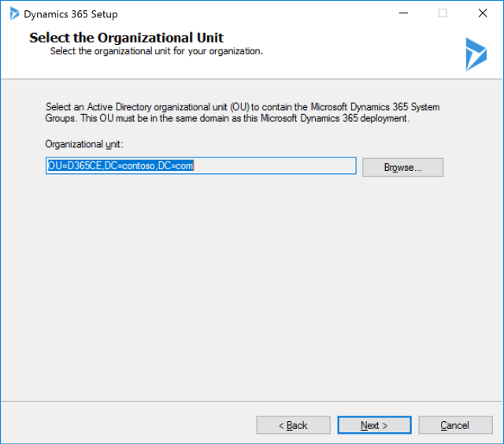This screenshot has width=504, height=444.
Task: Click the 'Select the Organizational Unit' heading
Action: (x=126, y=38)
